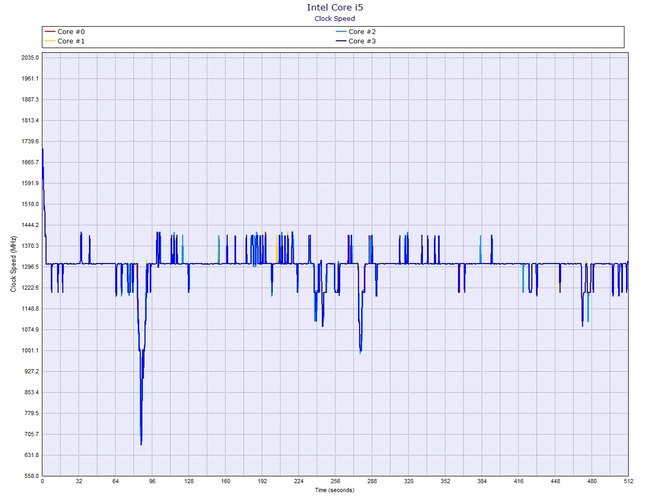Click the Core #2 legend entry
This screenshot has height=502, width=670.
pos(356,32)
